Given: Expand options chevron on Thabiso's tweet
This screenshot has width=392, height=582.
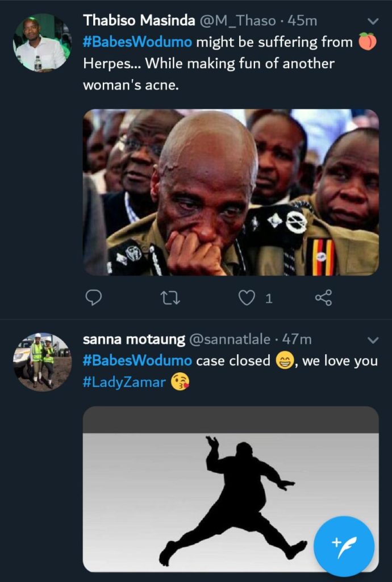Looking at the screenshot, I should [x=373, y=21].
